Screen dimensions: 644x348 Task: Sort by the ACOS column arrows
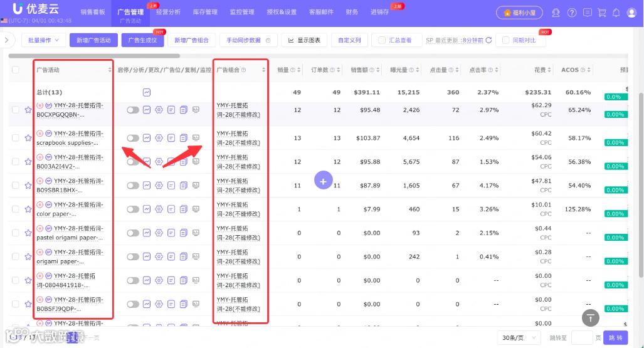589,70
